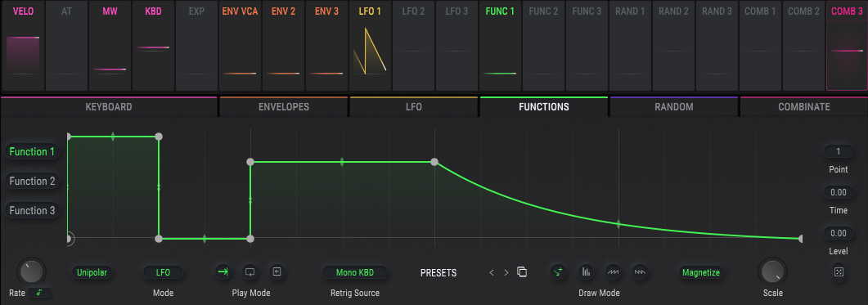Click the top-left starting point of the function curve
This screenshot has height=305, width=868.
tap(69, 137)
